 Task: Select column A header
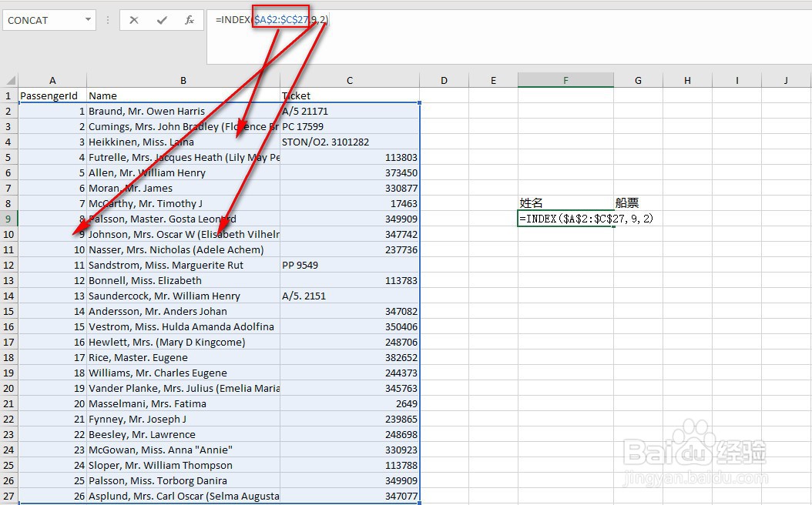[52, 80]
